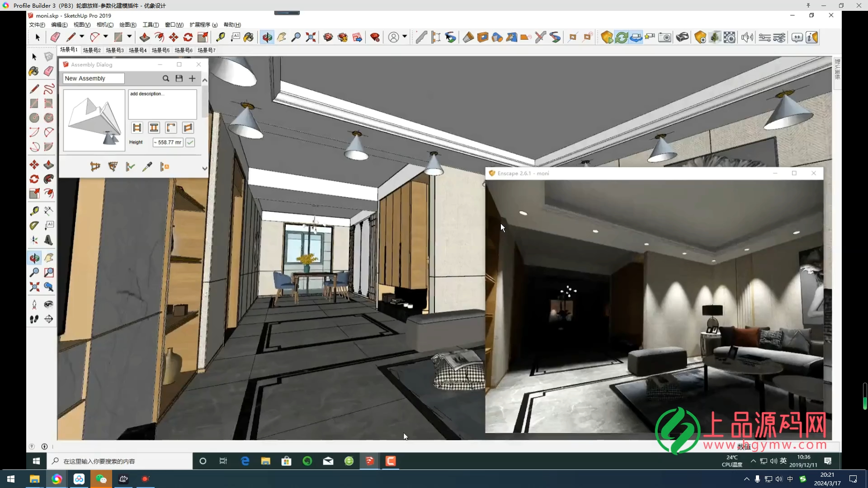868x488 pixels.
Task: Click the plus icon to add assembly
Action: (x=192, y=78)
